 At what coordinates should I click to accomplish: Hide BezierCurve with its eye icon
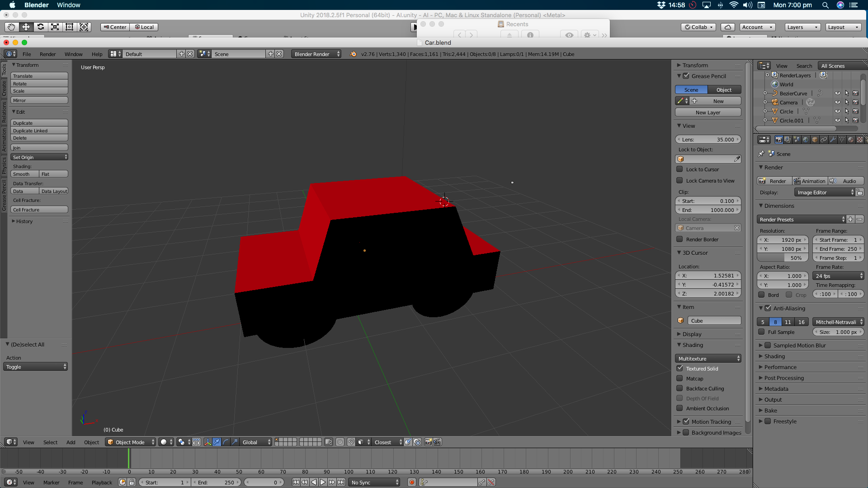click(837, 94)
